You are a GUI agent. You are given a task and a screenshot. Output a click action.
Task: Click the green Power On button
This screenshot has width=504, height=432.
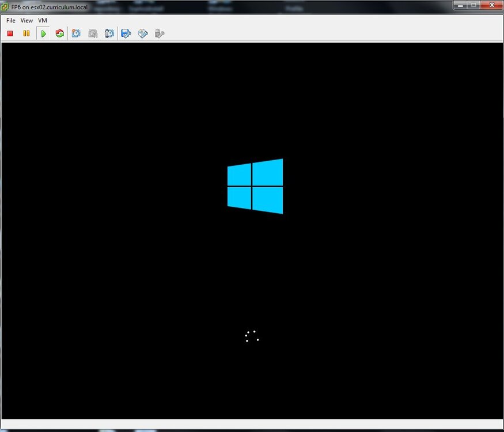[x=43, y=33]
